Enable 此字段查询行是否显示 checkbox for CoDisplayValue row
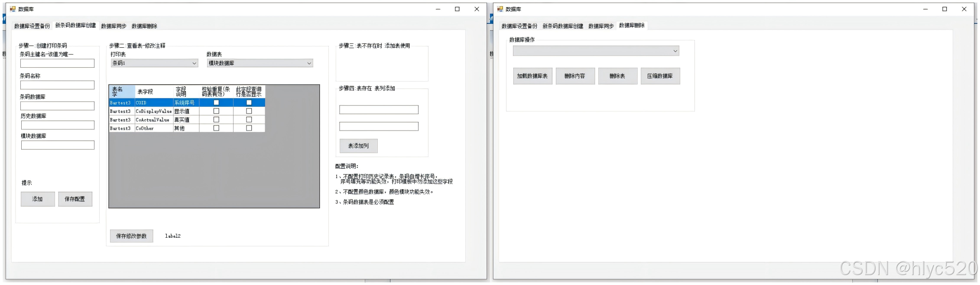The width and height of the screenshot is (980, 285). (x=249, y=111)
